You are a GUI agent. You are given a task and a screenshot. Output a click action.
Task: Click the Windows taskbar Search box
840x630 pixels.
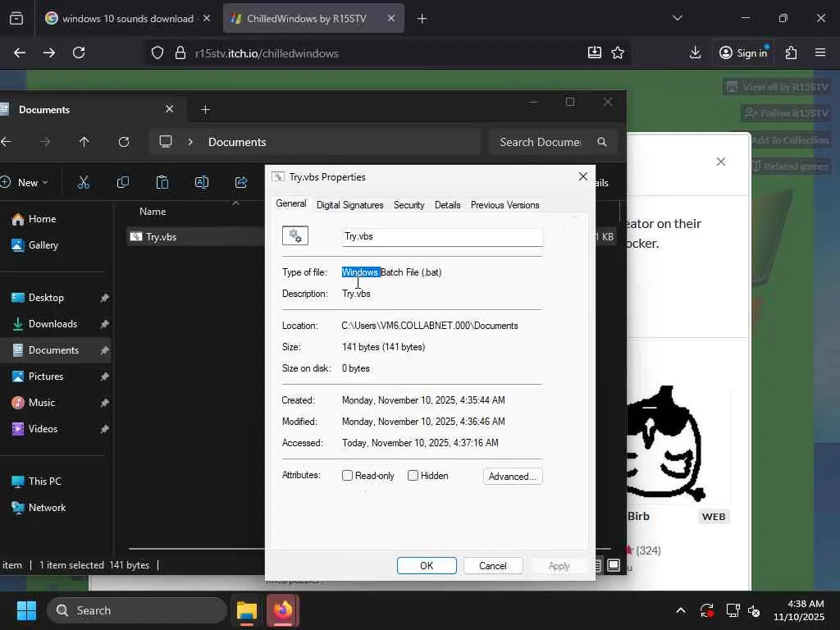[x=137, y=610]
